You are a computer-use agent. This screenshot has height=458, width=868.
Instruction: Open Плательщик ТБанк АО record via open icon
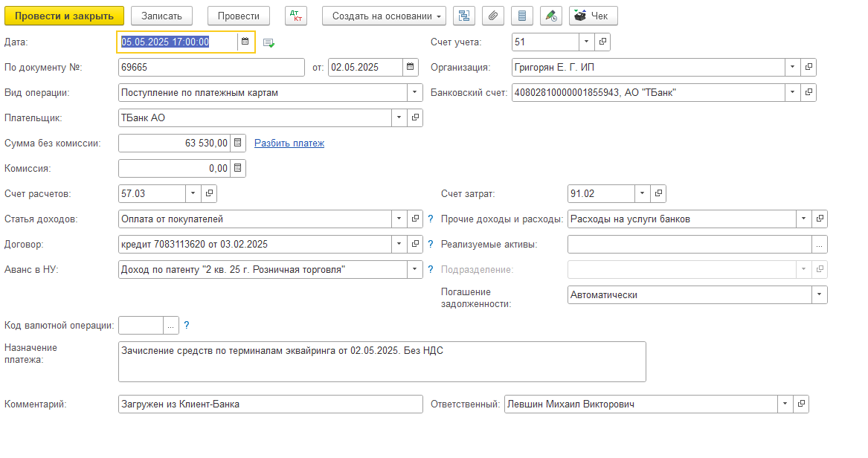[x=416, y=117]
